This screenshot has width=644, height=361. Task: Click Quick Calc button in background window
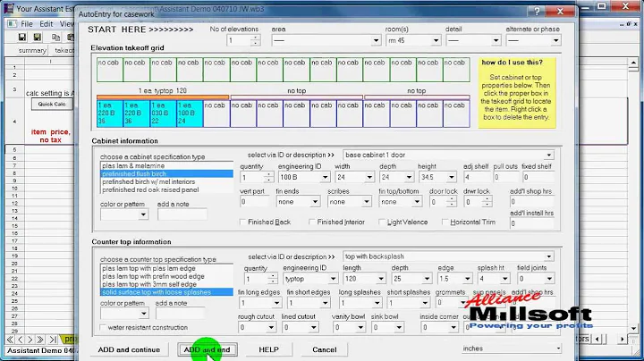tap(52, 105)
